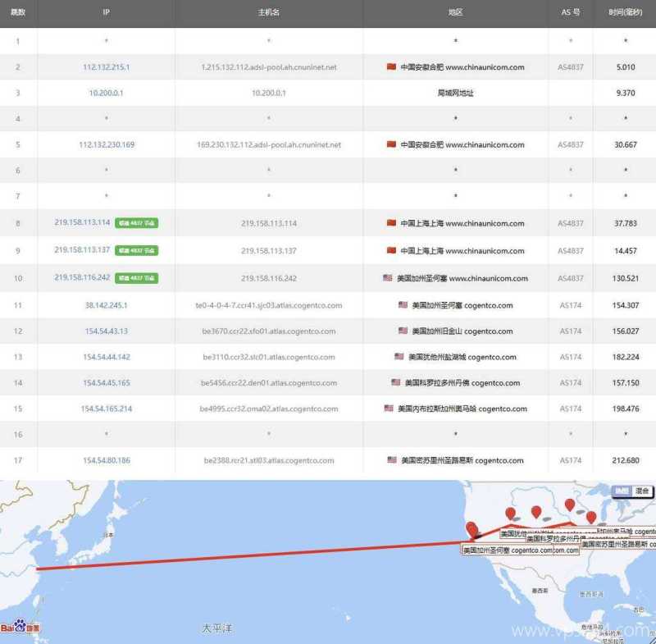Select the easternmost red map marker
The width and height of the screenshot is (656, 644).
pos(591,518)
